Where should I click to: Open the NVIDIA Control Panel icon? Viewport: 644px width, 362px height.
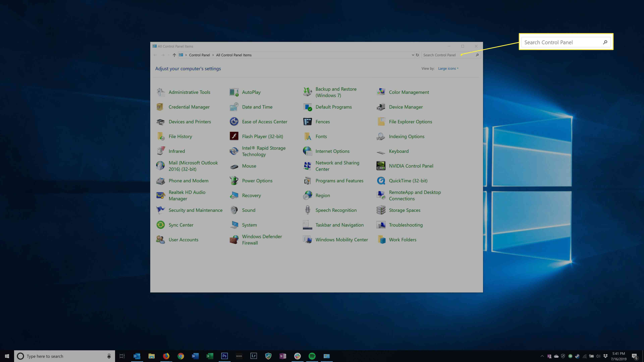381,166
